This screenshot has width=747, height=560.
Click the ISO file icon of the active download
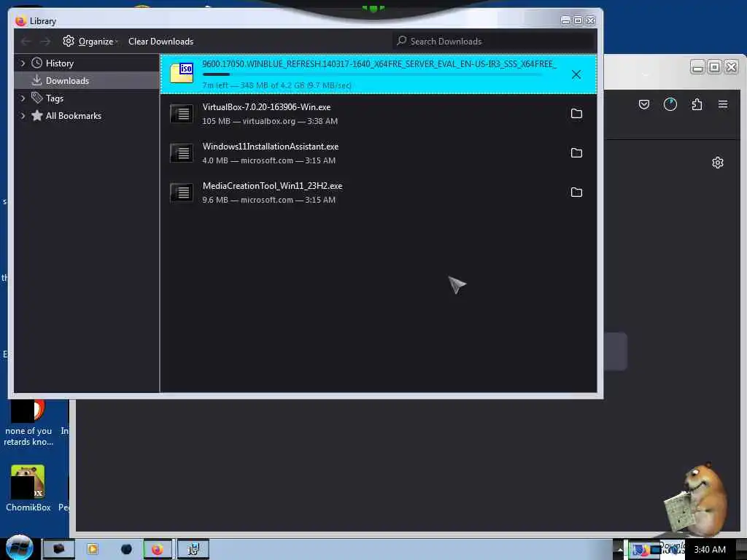tap(182, 74)
